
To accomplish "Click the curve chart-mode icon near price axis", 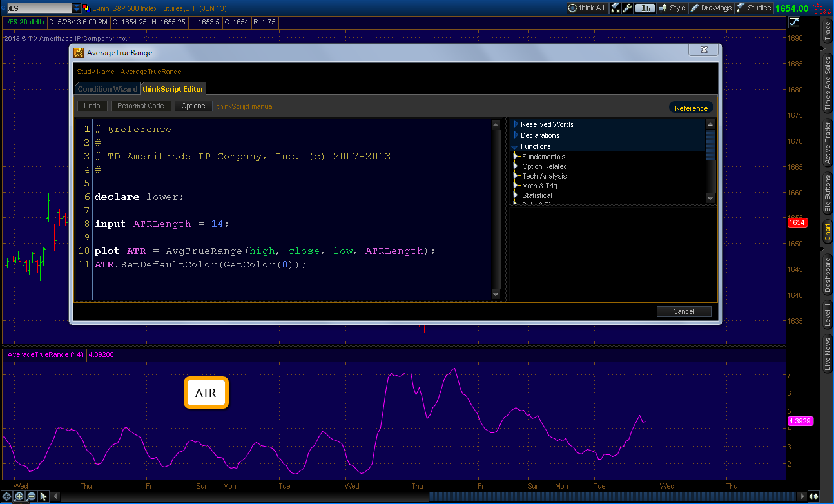I will coord(794,23).
